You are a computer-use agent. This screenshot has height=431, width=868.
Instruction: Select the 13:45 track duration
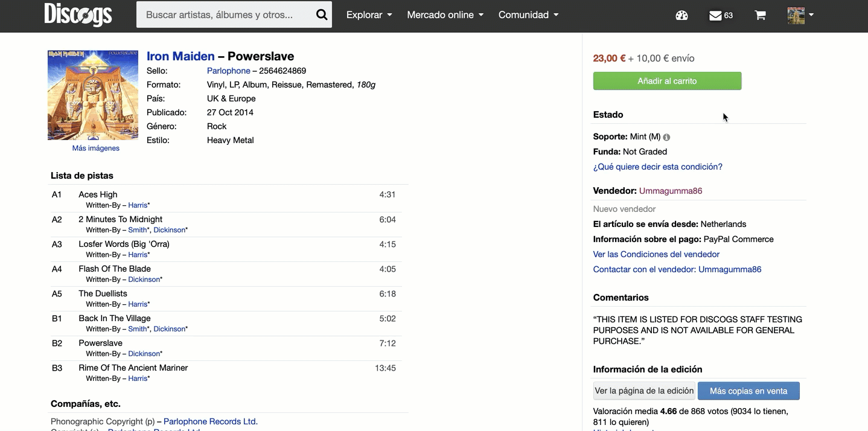(385, 368)
